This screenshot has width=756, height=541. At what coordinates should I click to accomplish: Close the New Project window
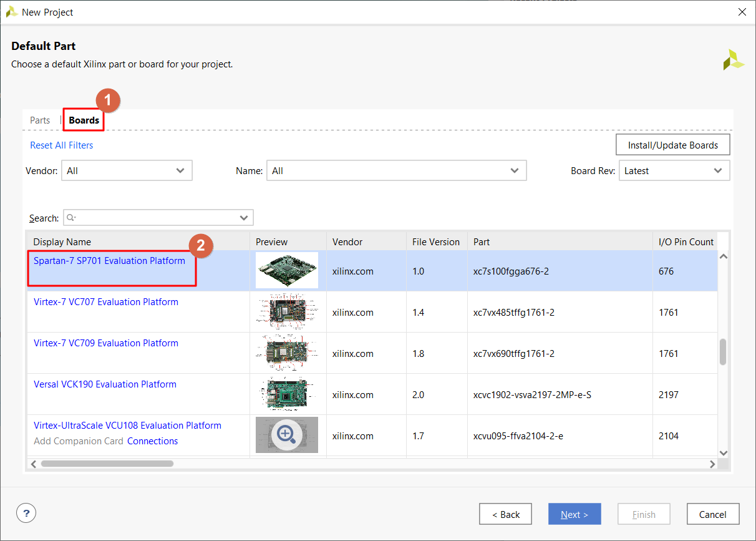[742, 12]
